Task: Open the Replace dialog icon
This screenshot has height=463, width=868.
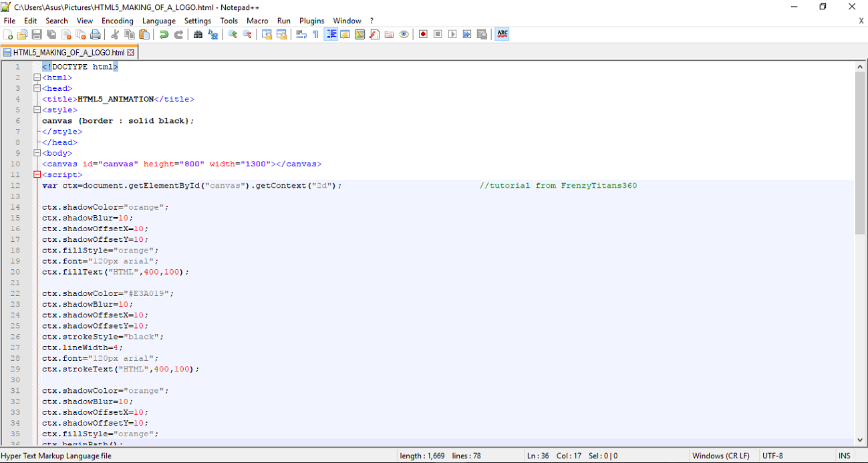Action: point(212,34)
